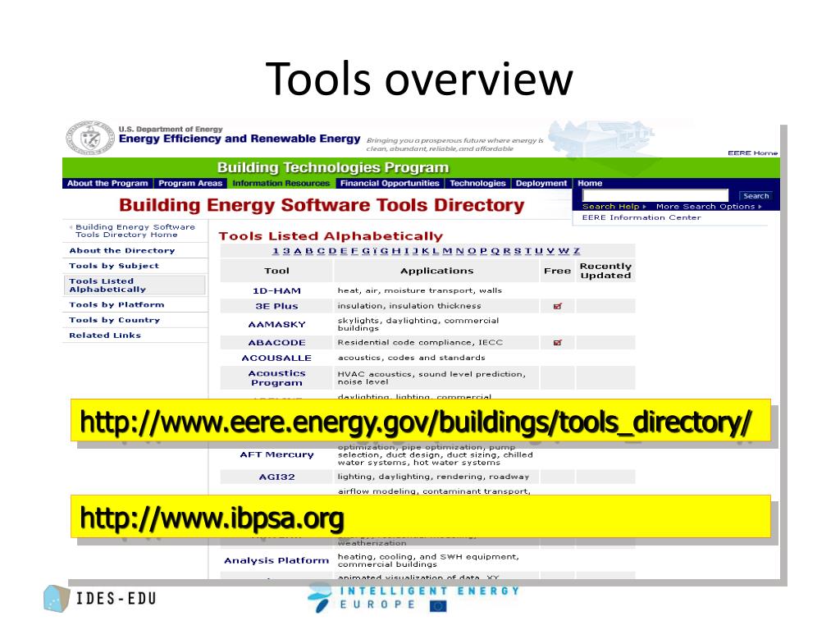
Task: Jump to tools starting with letter M
Action: click(x=447, y=251)
